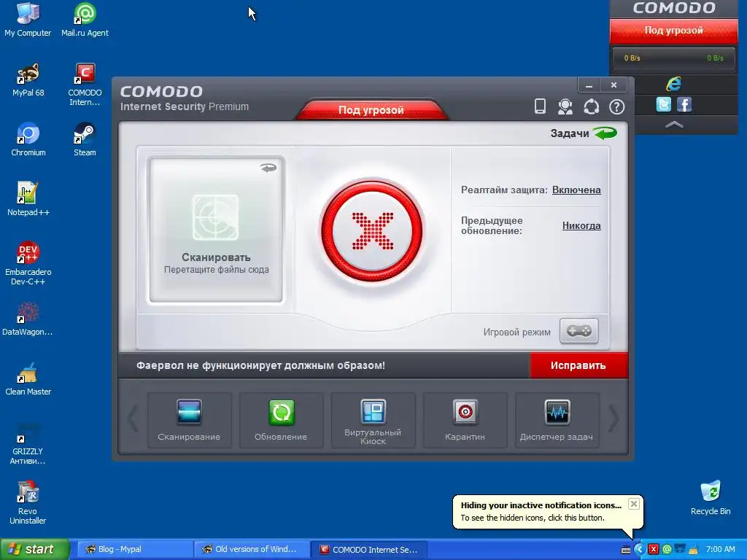
Task: Open the Сканирование task tile
Action: coord(189,420)
